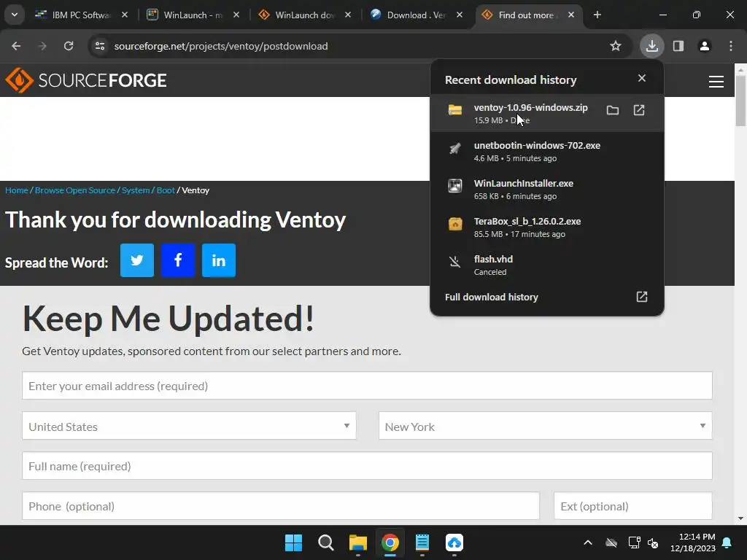Close the Find out more tab
Screen dimensions: 747x560
point(571,15)
